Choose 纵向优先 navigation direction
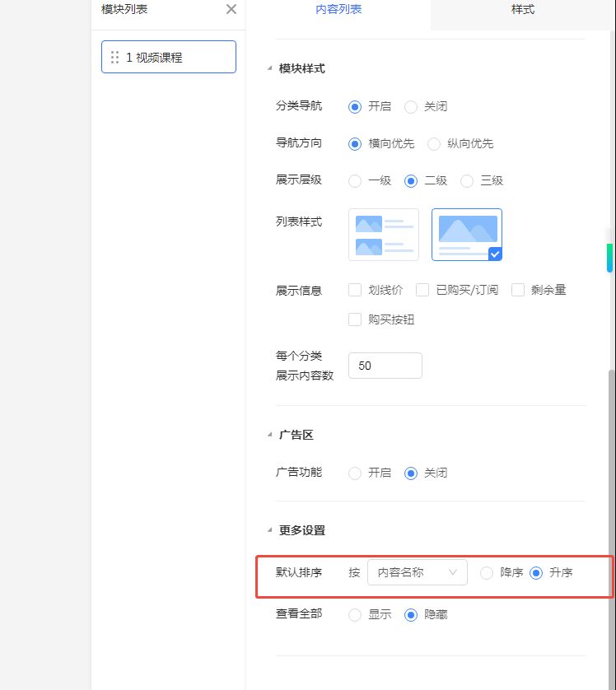The image size is (616, 690). point(433,144)
